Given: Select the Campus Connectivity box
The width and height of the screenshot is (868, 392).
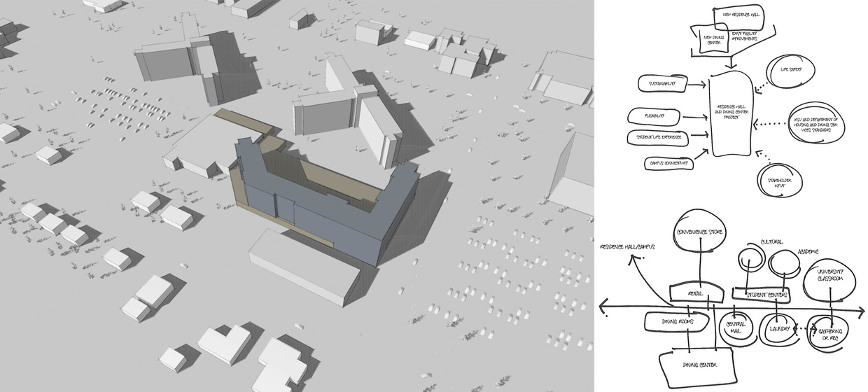Looking at the screenshot, I should (x=666, y=163).
